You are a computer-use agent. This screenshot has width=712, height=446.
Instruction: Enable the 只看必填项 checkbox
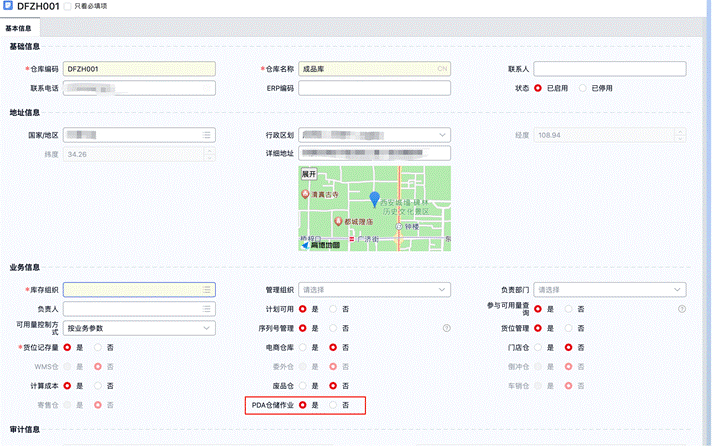click(x=67, y=7)
